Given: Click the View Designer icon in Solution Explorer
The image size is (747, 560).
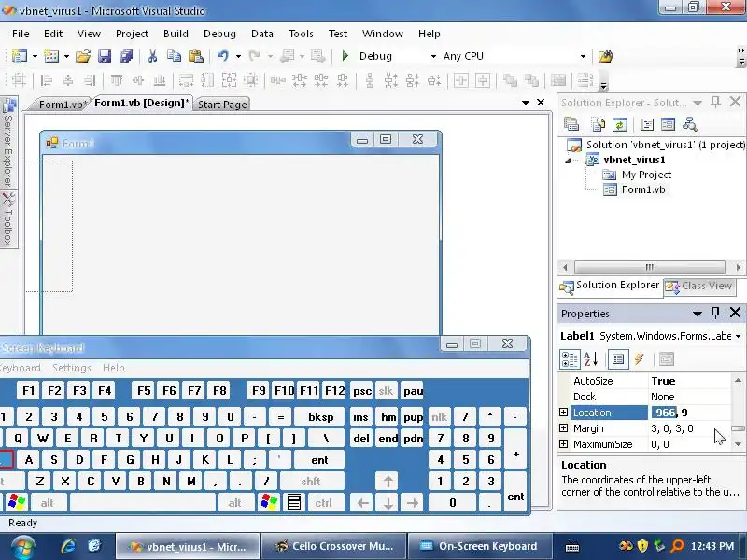Looking at the screenshot, I should tap(668, 125).
